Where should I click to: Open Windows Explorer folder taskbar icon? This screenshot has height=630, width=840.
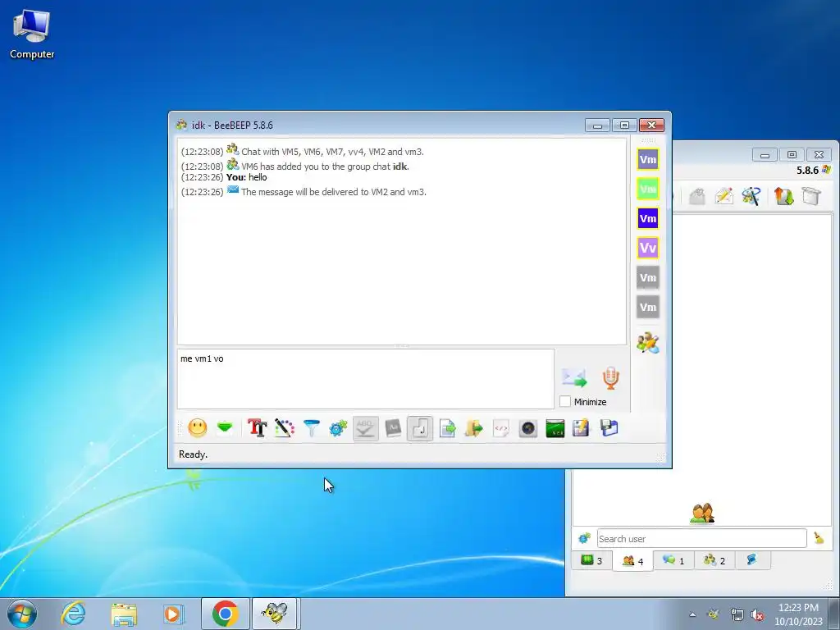124,614
